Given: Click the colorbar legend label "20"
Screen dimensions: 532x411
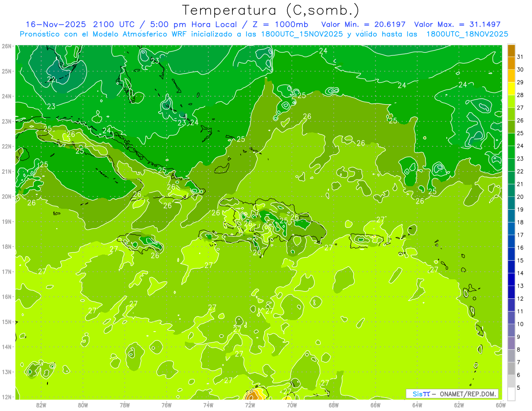Looking at the screenshot, I should click(520, 197).
